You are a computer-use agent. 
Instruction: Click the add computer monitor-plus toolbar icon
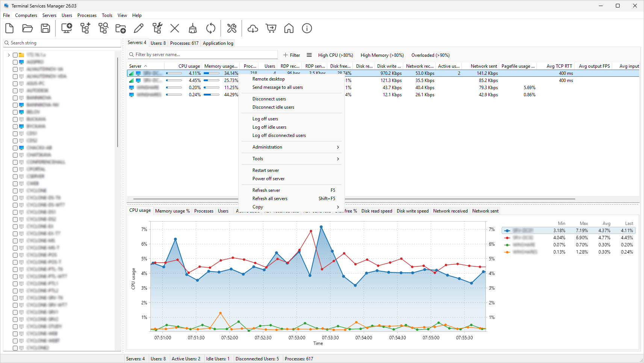pos(67,28)
